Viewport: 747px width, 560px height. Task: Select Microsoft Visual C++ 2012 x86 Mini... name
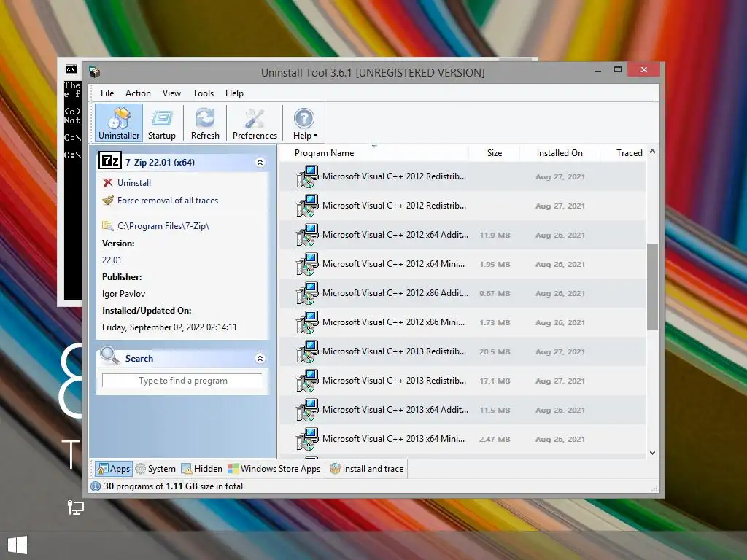[393, 322]
